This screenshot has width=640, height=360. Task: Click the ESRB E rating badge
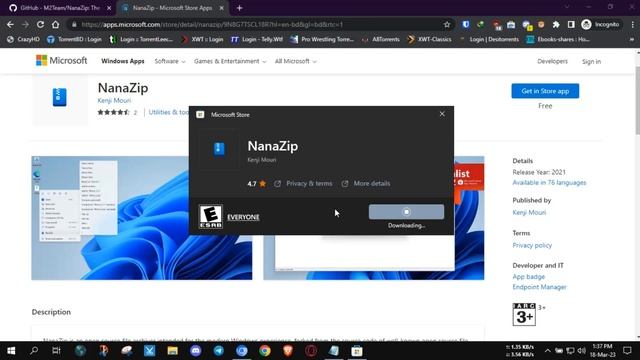211,216
